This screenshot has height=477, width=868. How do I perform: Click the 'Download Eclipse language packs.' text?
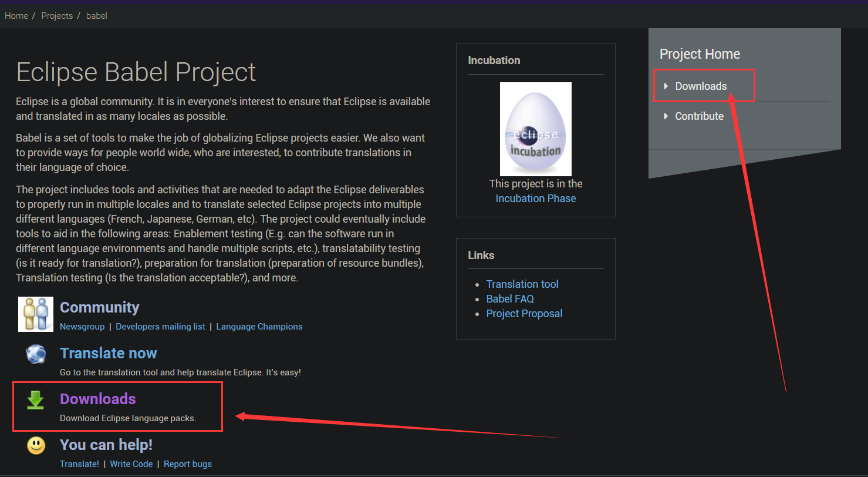pyautogui.click(x=128, y=418)
